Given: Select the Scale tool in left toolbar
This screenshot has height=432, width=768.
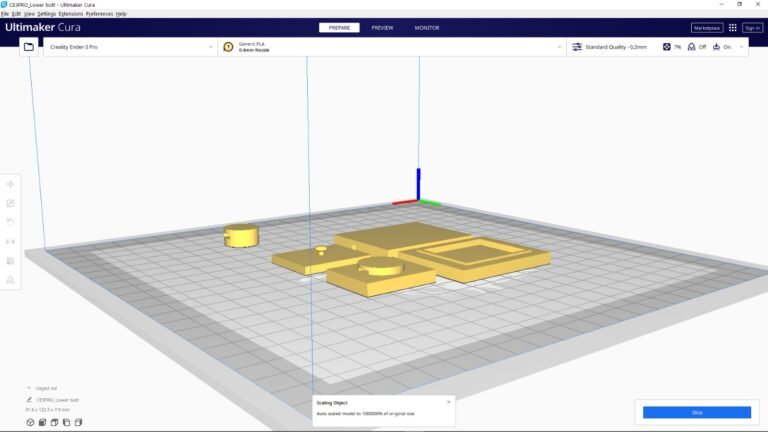Looking at the screenshot, I should [x=10, y=203].
